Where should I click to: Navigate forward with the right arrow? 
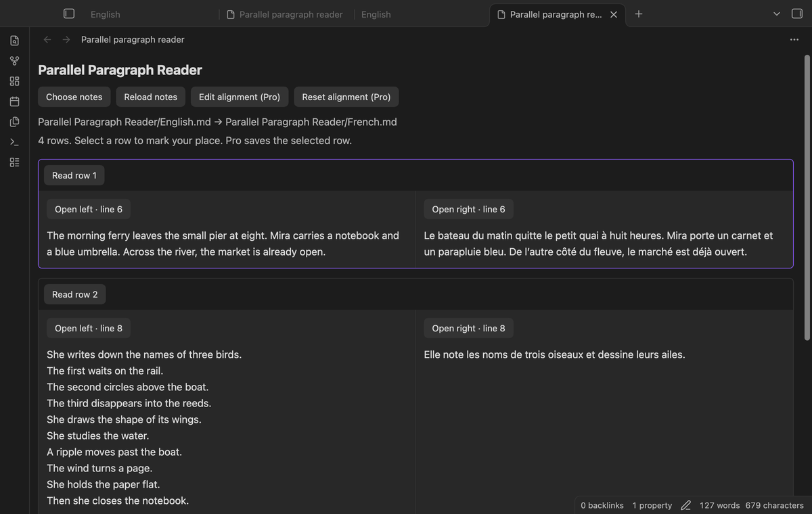[66, 39]
